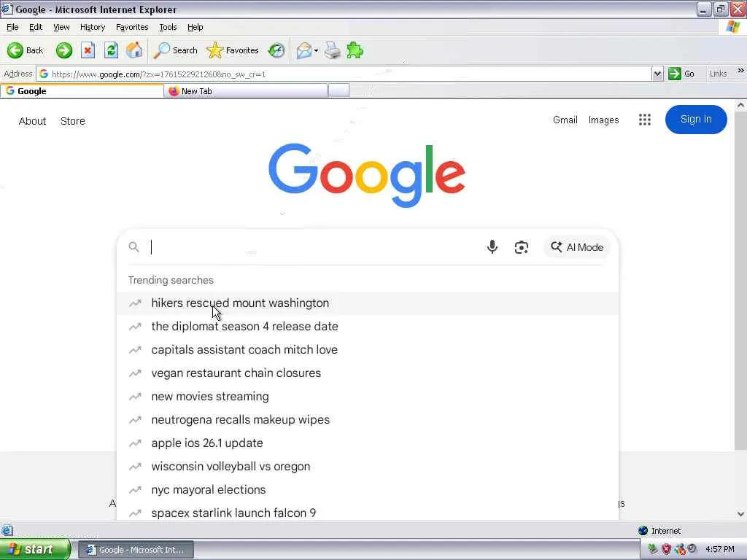Click the status bar page icon
Image resolution: width=747 pixels, height=560 pixels.
(x=7, y=530)
